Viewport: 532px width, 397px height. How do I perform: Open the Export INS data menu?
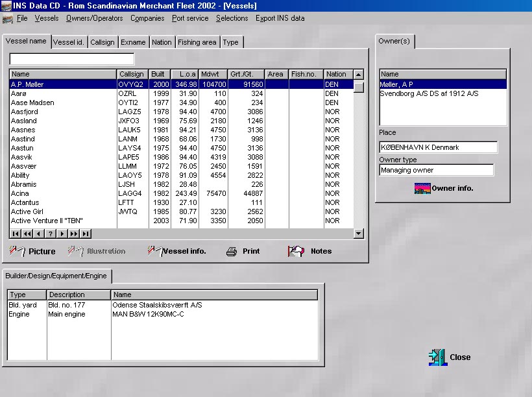(x=280, y=18)
